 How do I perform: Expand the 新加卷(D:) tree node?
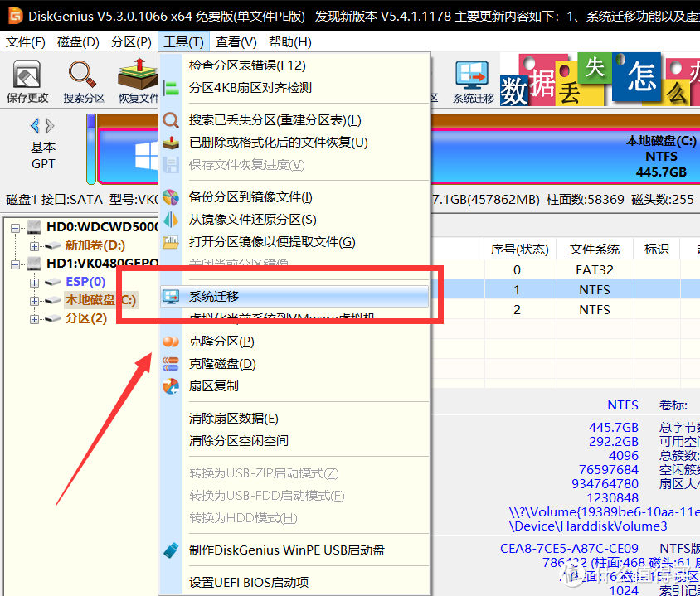[34, 246]
